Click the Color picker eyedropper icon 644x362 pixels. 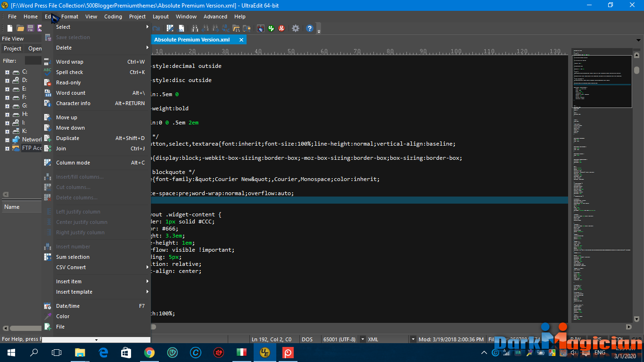point(48,316)
